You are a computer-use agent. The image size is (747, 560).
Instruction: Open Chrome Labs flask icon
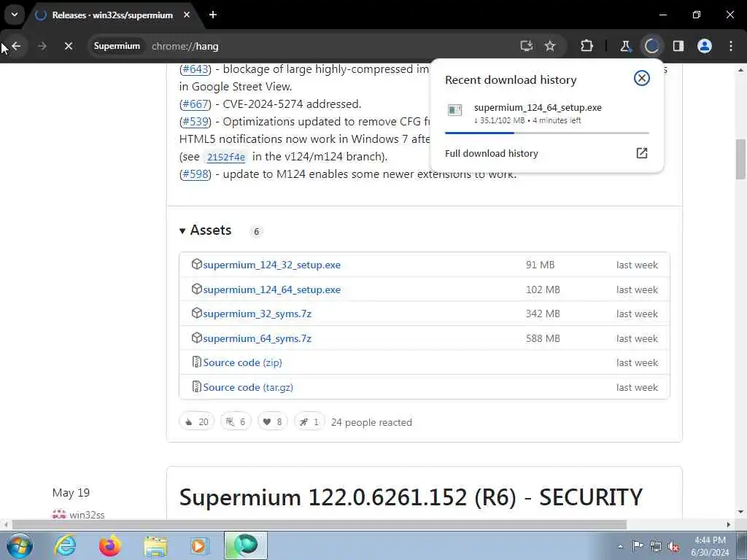tap(625, 46)
